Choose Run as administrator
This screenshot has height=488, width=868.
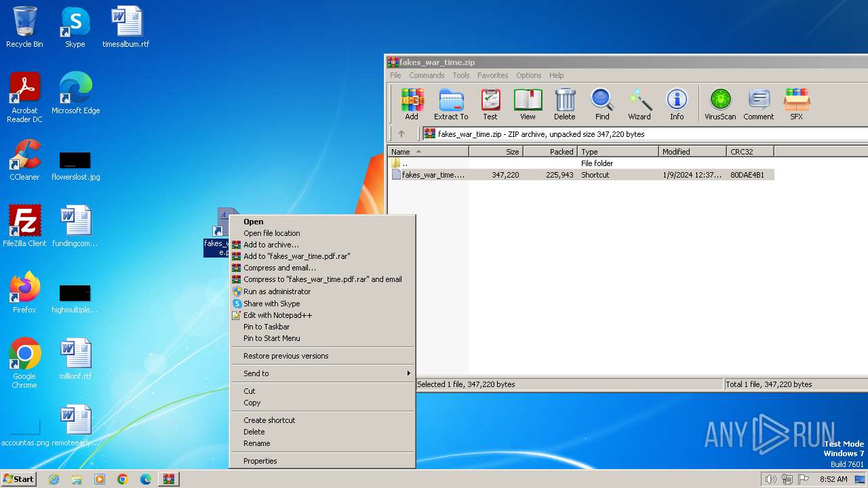tap(322, 291)
